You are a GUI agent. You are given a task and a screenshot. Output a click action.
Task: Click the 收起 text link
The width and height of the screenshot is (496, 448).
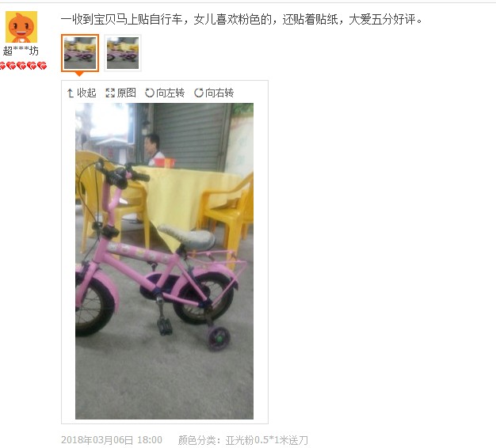pos(86,93)
